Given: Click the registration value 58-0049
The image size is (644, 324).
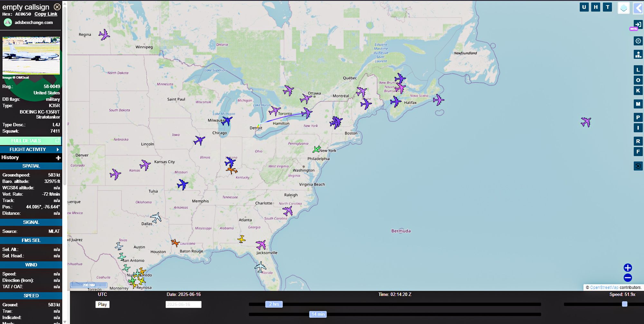Looking at the screenshot, I should 52,87.
